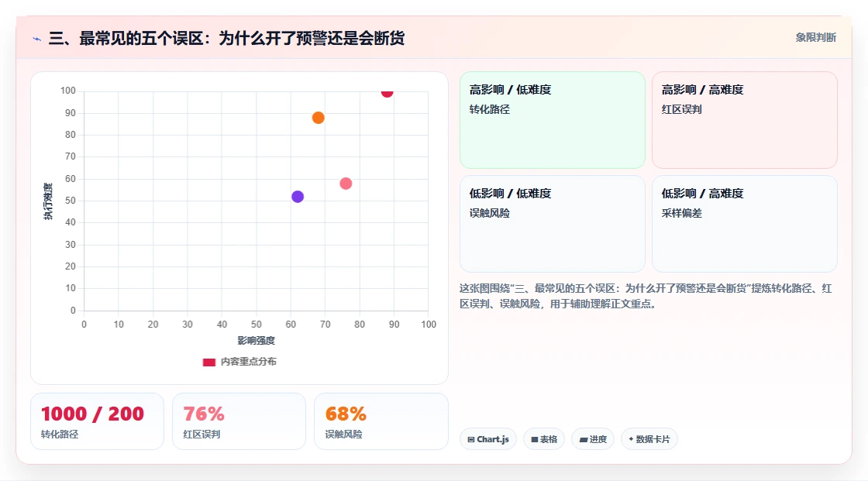Click the red legend swatch for 内容重点分布
This screenshot has height=481, width=868.
208,362
